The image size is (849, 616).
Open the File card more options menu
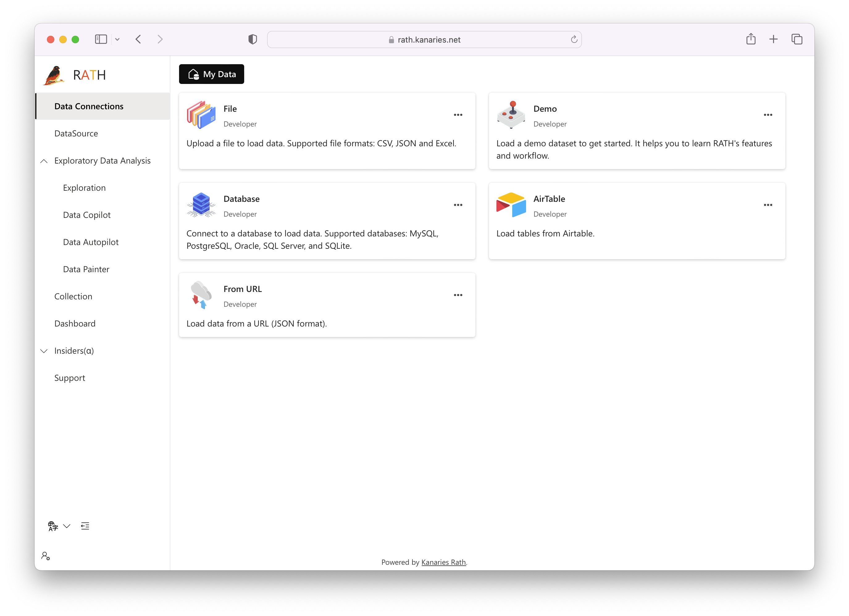(x=458, y=115)
